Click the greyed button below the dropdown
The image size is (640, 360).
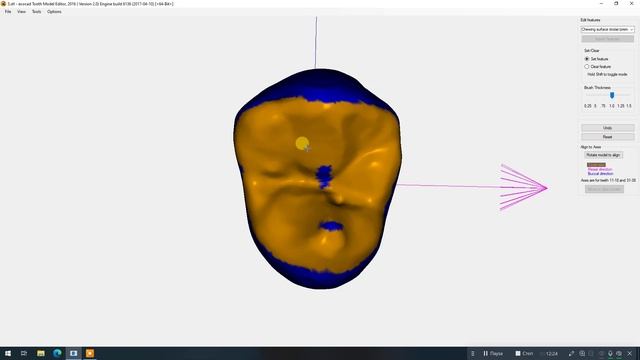607,39
